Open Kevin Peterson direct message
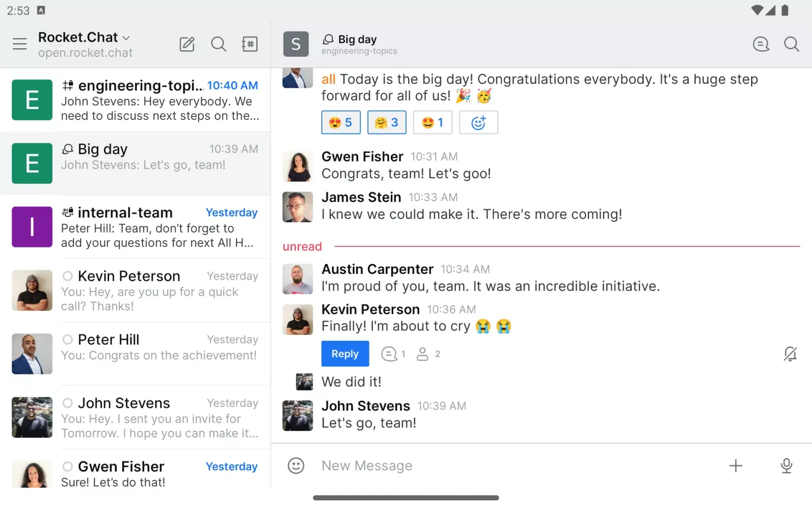812x508 pixels. coord(135,291)
